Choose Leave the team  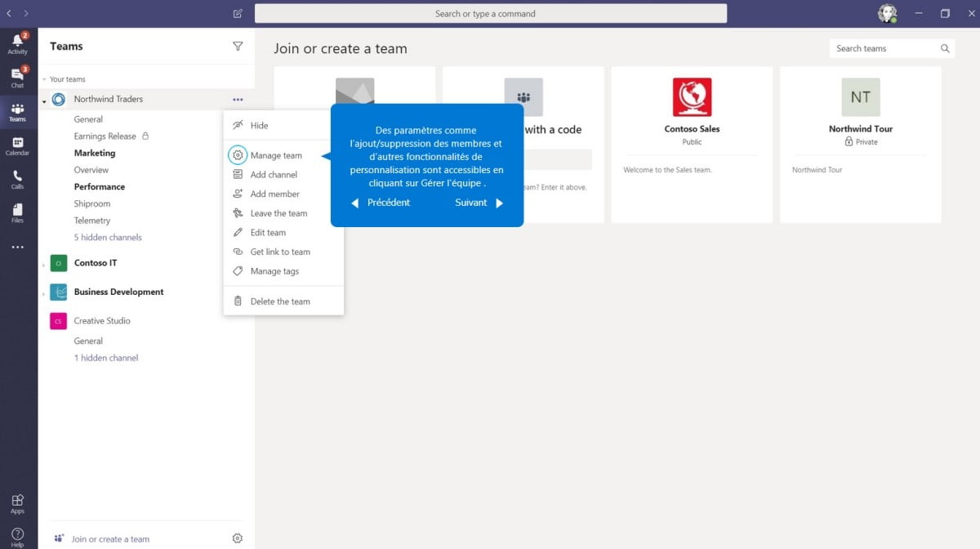tap(283, 213)
